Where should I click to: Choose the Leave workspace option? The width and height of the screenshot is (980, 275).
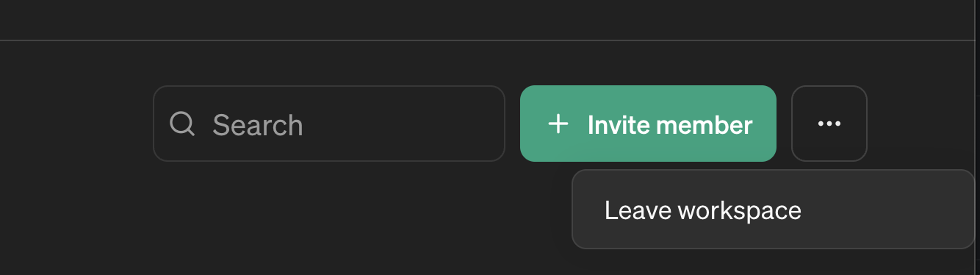click(x=774, y=210)
